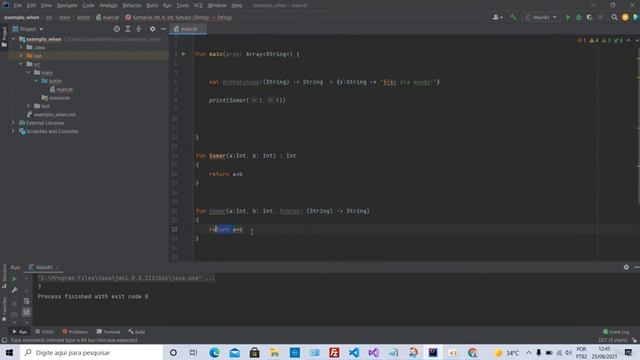Open the Build menu
640x360 pixels.
click(x=152, y=5)
